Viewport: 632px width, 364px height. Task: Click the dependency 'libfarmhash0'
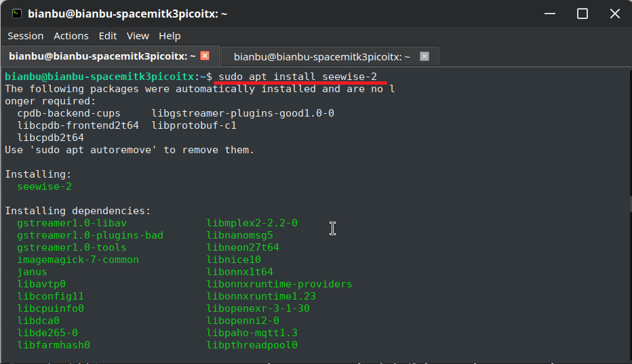coord(53,344)
